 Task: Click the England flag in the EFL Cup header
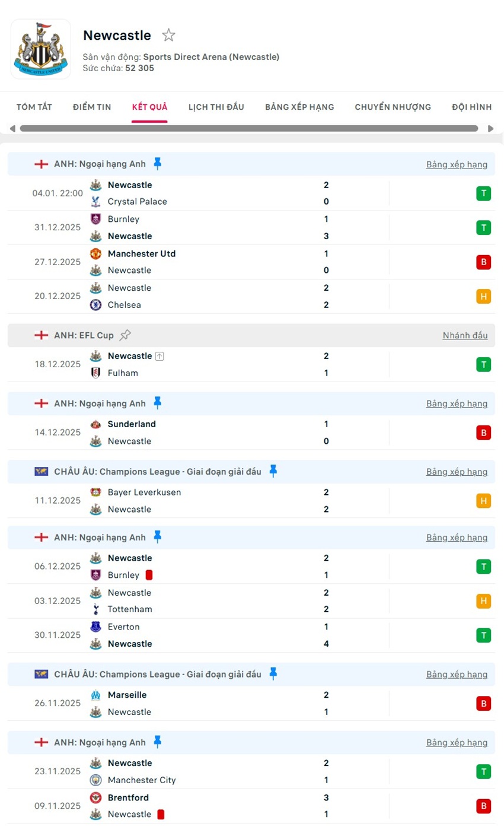pos(41,335)
